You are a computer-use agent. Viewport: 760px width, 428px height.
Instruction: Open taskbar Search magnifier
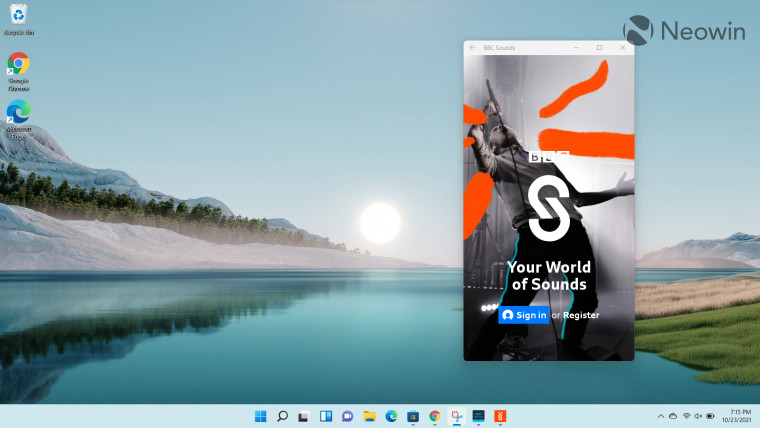(283, 416)
